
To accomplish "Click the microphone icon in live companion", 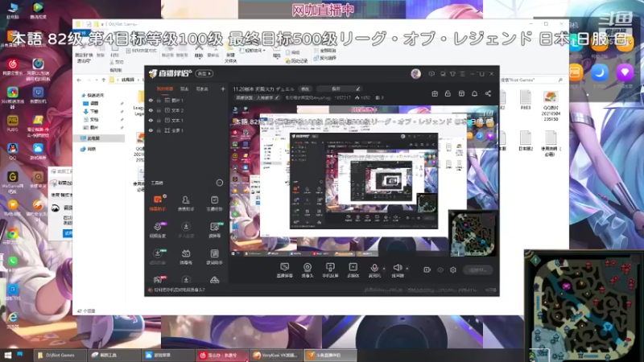I will pos(374,268).
